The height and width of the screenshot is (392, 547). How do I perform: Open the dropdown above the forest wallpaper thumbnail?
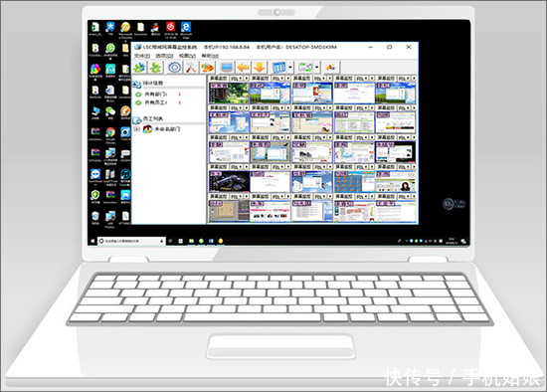[x=239, y=79]
